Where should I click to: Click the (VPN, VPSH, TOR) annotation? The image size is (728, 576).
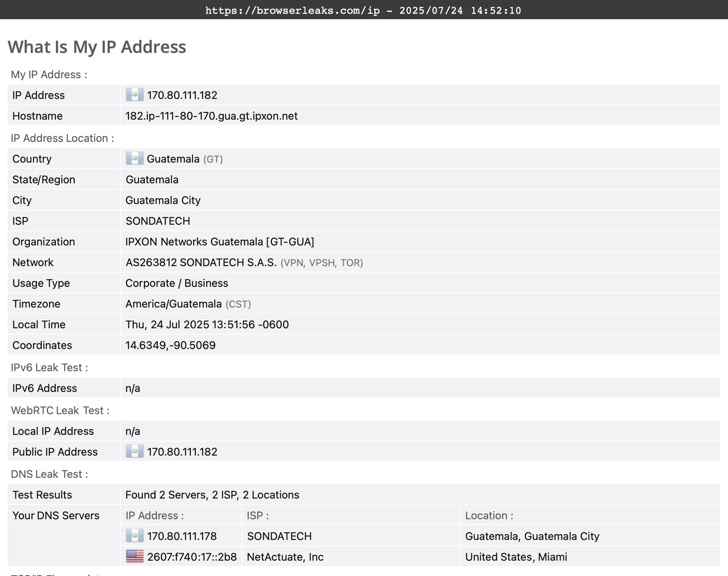322,263
